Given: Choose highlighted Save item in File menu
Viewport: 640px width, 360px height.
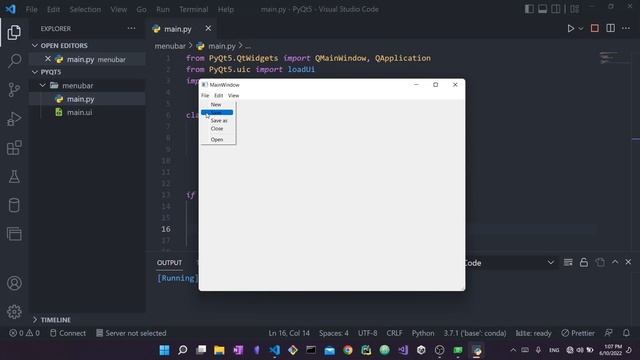Looking at the screenshot, I should (x=217, y=112).
